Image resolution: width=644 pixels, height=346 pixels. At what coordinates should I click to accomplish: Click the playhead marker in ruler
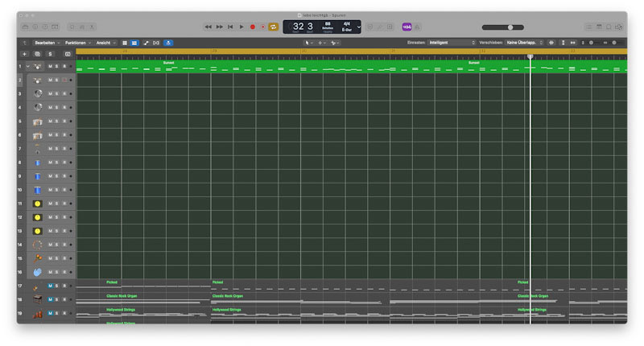530,56
